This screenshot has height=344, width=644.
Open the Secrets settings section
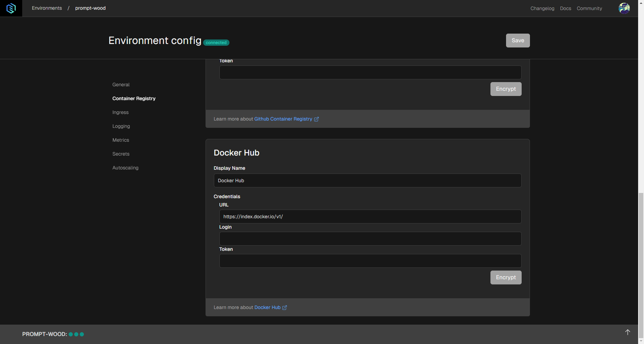pyautogui.click(x=121, y=154)
